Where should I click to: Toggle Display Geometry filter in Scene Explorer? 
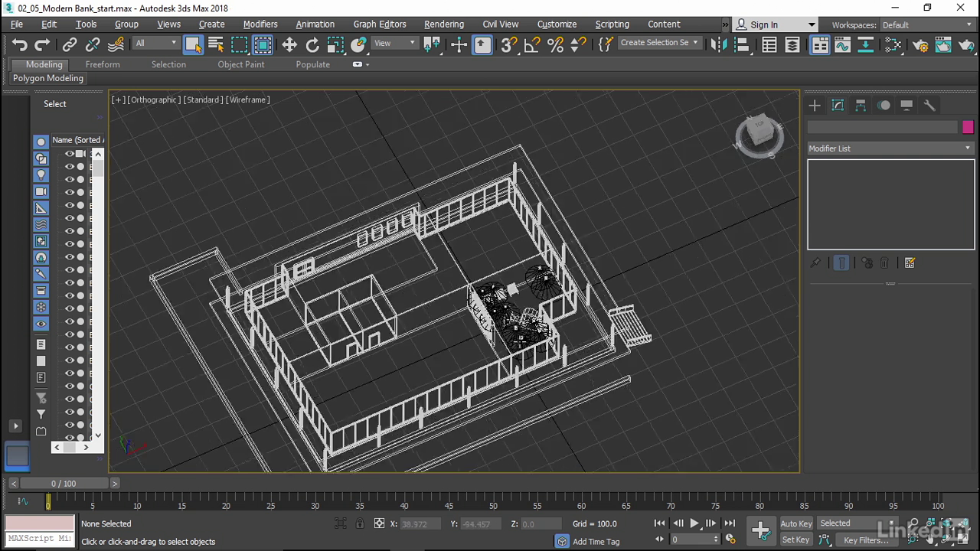pos(41,142)
